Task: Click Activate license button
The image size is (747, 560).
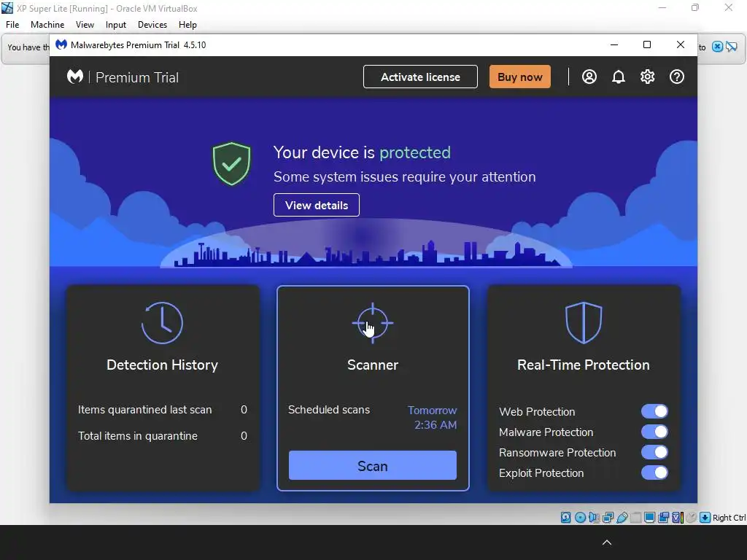Action: (420, 77)
